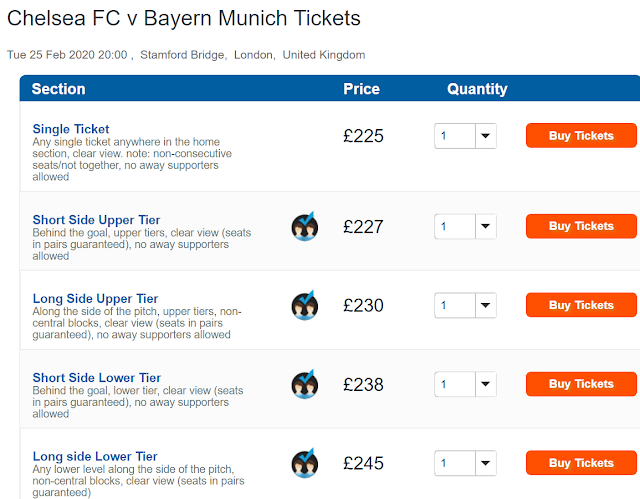Open the Single Ticket section link
The image size is (640, 499).
click(71, 129)
